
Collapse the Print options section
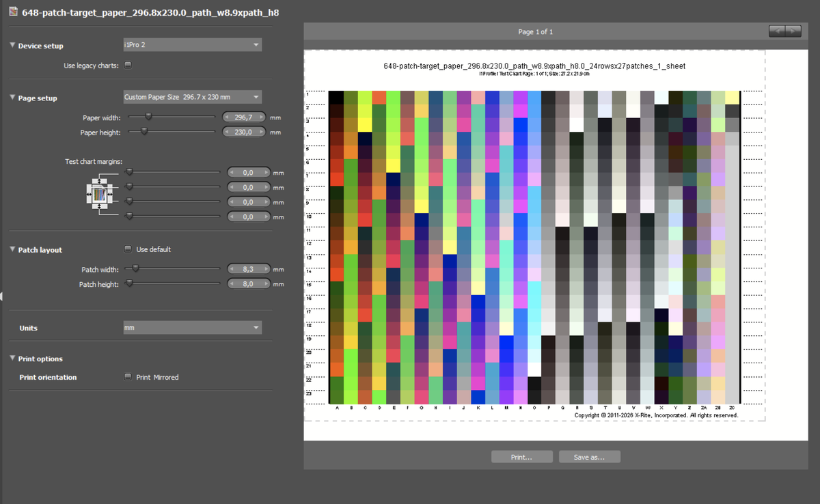coord(13,359)
